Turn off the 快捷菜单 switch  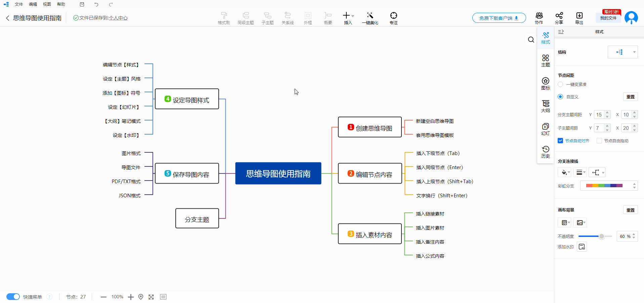[x=13, y=297]
